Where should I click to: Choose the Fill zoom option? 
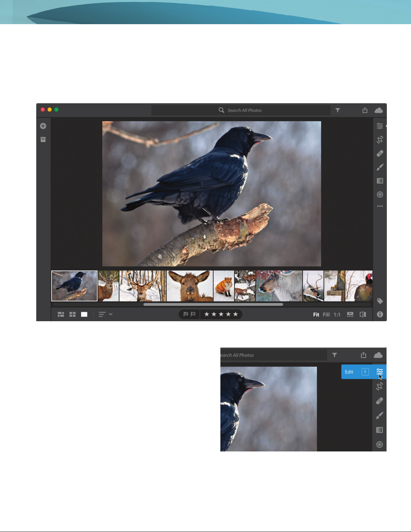(326, 315)
